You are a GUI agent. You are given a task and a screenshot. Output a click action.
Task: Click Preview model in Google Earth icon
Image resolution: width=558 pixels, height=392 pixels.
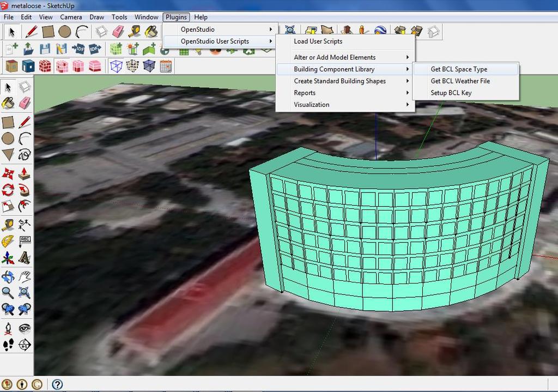pos(380,31)
